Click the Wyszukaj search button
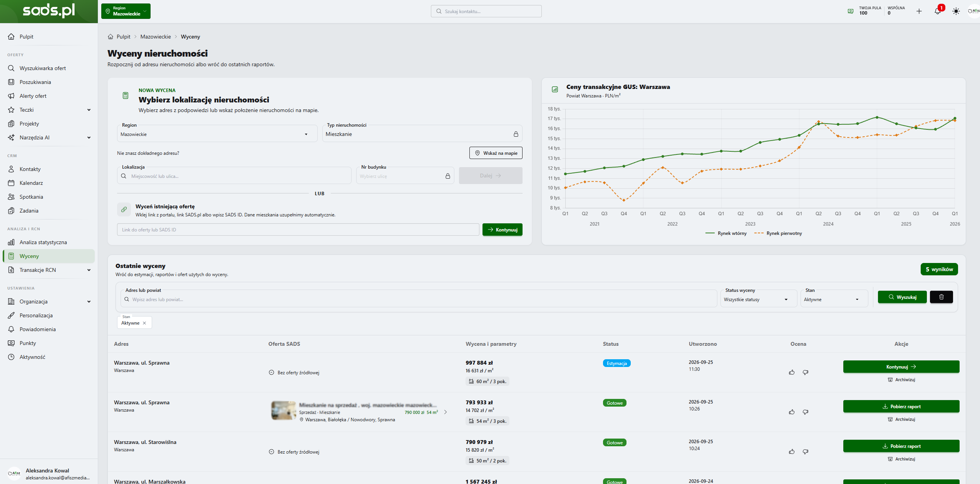The width and height of the screenshot is (980, 484). pyautogui.click(x=902, y=297)
